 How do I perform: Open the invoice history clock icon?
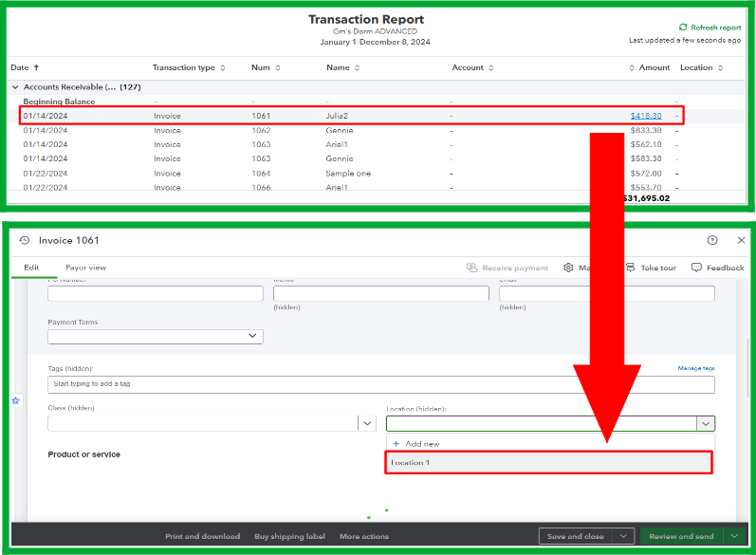[25, 240]
